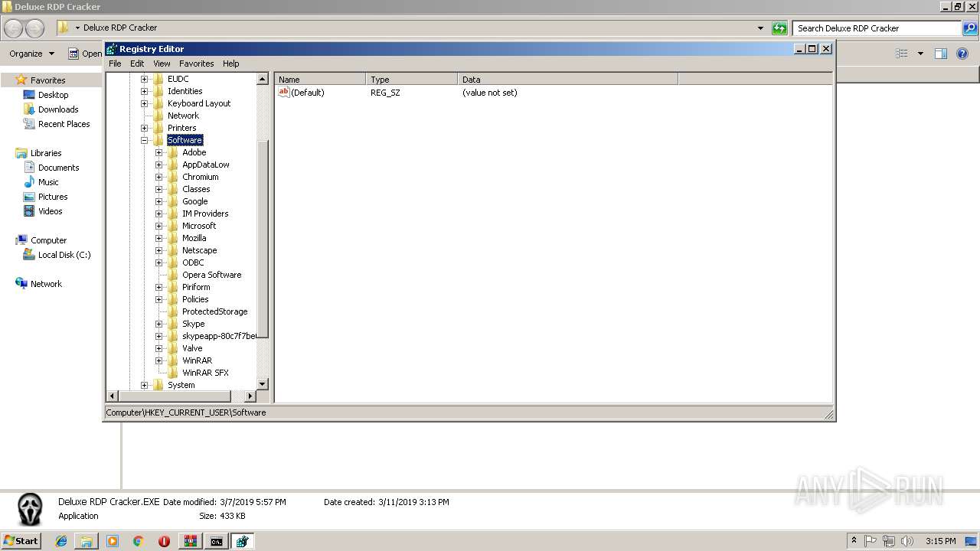Open the view options dropdown arrow

920,54
